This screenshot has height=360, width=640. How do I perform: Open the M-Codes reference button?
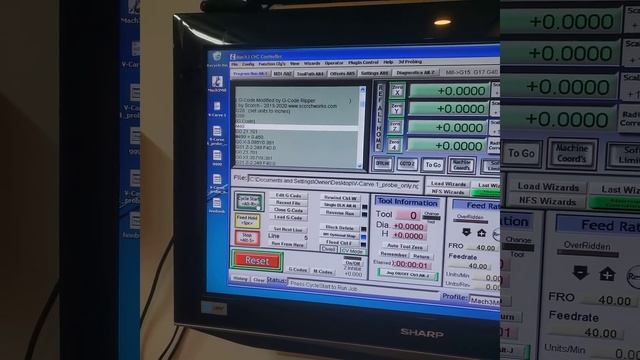pos(323,271)
